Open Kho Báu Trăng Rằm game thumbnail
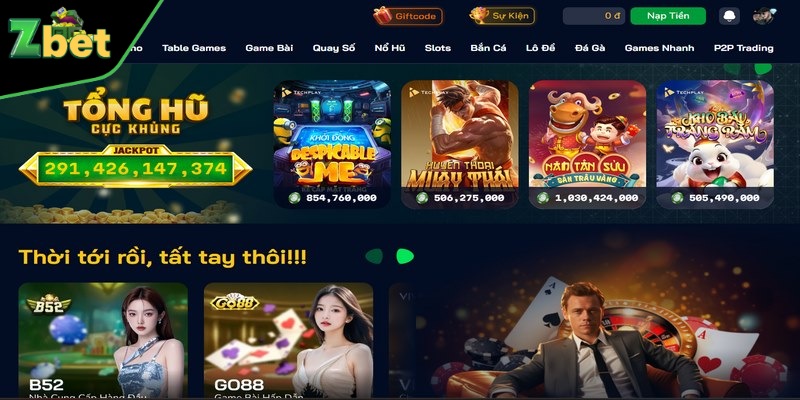Image resolution: width=800 pixels, height=400 pixels. pos(715,144)
